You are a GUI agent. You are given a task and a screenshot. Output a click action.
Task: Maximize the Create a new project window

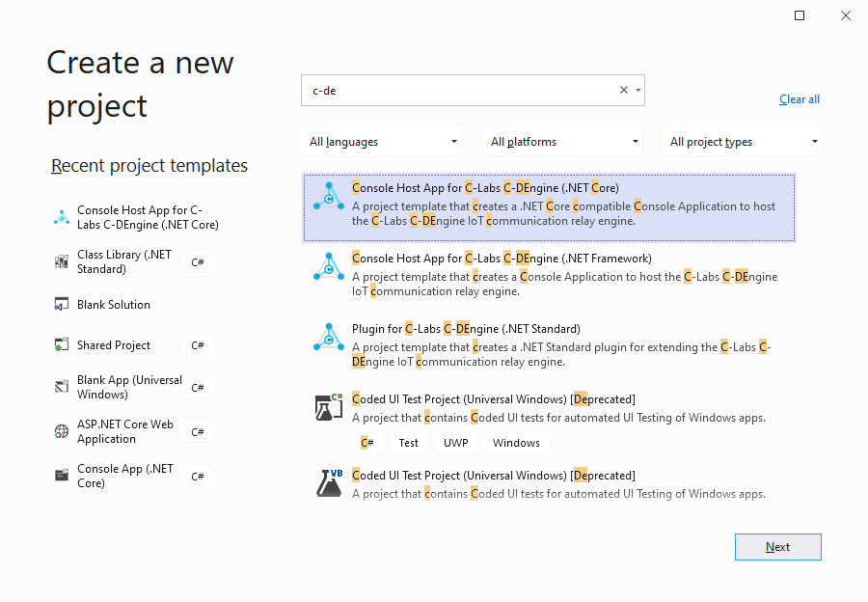click(x=800, y=15)
